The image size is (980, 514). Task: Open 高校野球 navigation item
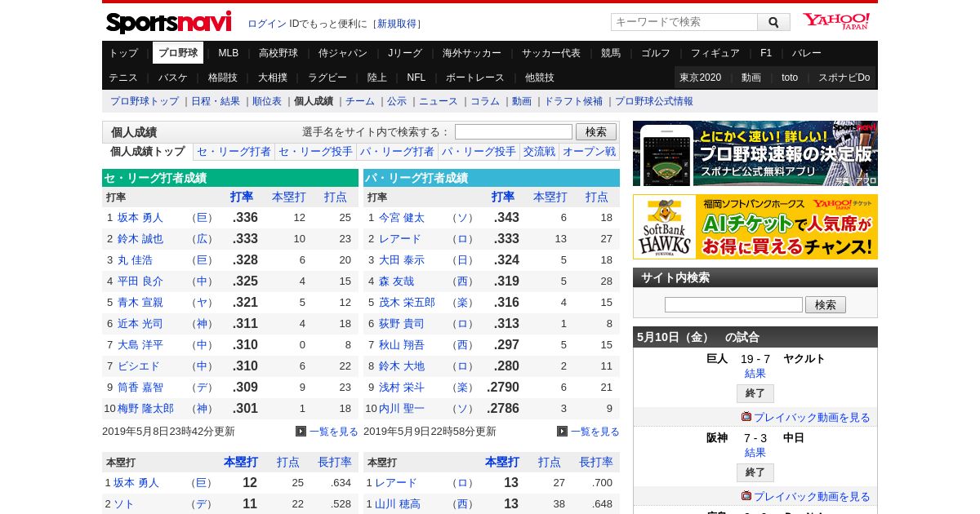278,53
